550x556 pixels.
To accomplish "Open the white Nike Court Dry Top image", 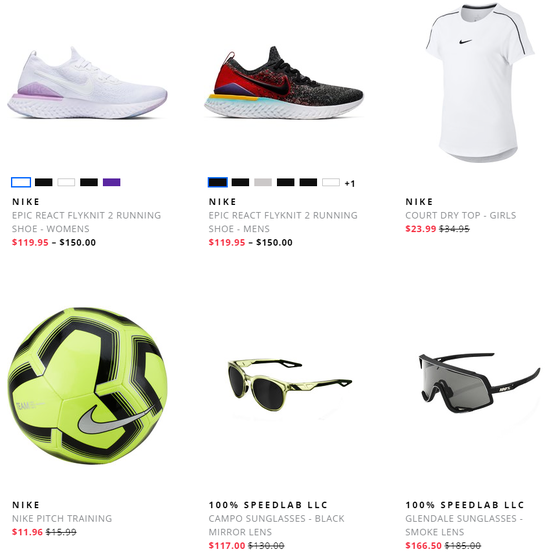I will [x=480, y=83].
